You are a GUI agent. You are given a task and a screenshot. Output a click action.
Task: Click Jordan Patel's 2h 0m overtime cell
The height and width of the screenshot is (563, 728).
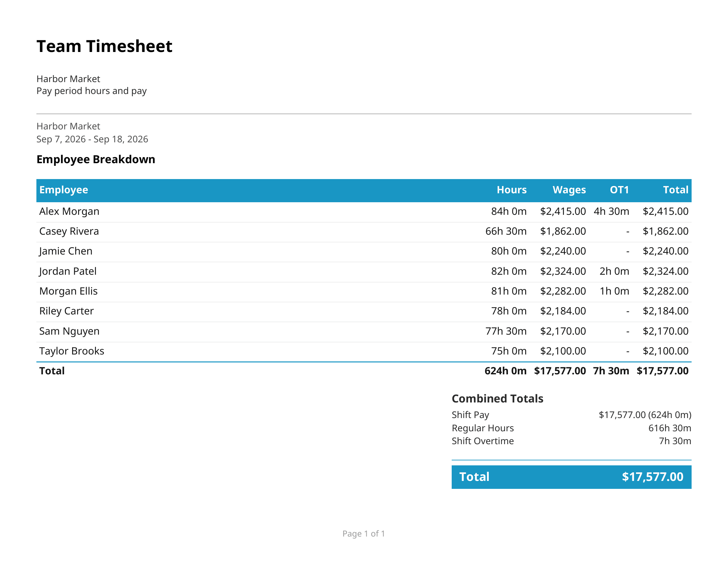point(614,271)
